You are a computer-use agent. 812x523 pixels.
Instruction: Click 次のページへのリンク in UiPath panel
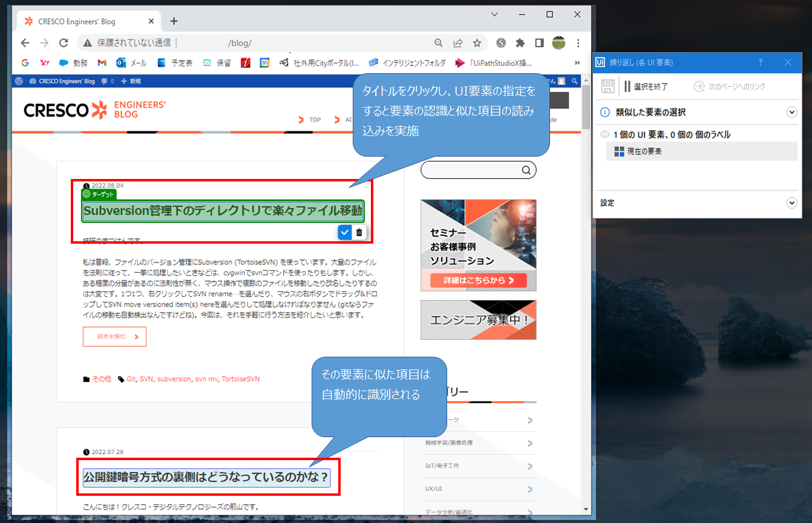[730, 86]
